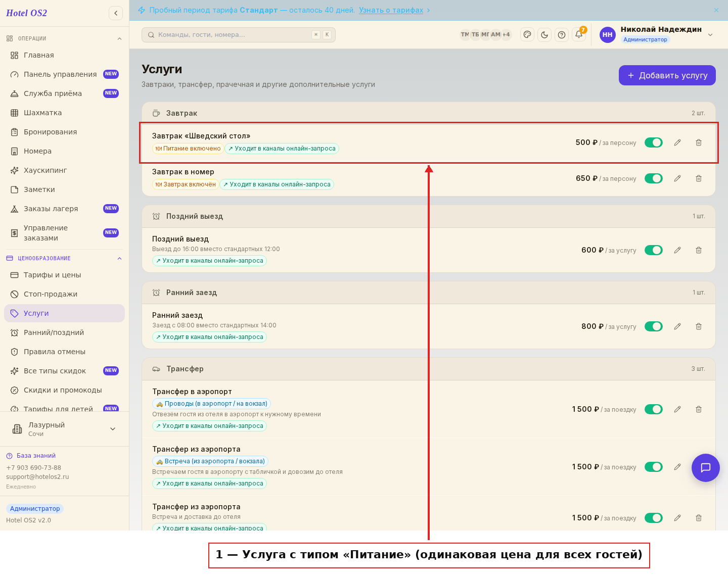This screenshot has width=728, height=580.
Task: Follow the «Узнать о тарифах» link
Action: 391,10
